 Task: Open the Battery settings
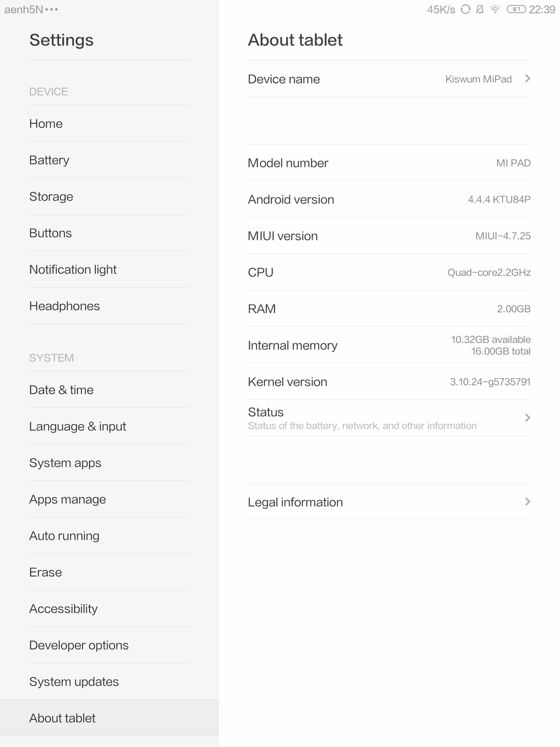(49, 160)
